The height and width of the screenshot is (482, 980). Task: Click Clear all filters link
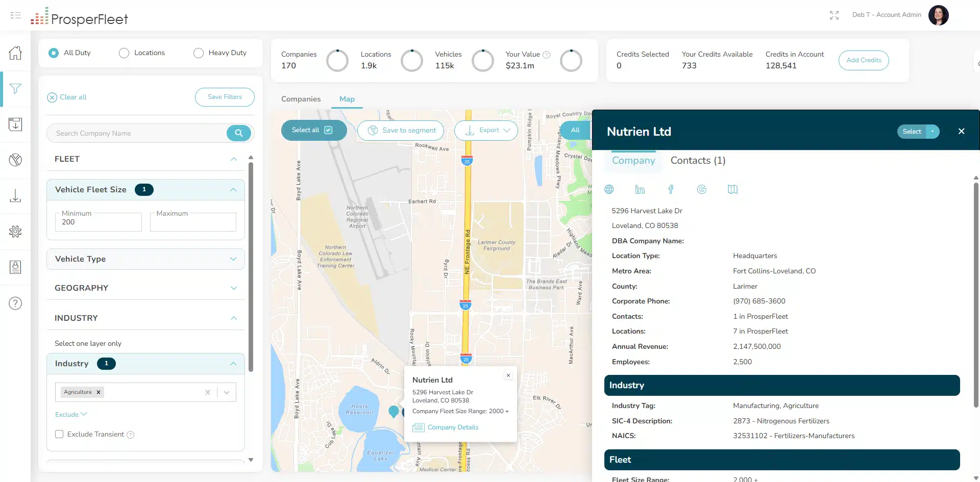[67, 97]
